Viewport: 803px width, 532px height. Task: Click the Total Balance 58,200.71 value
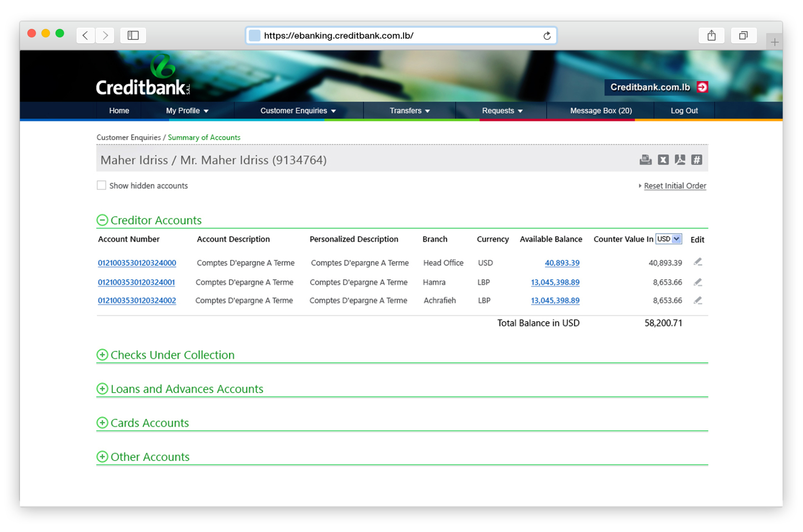click(x=663, y=323)
